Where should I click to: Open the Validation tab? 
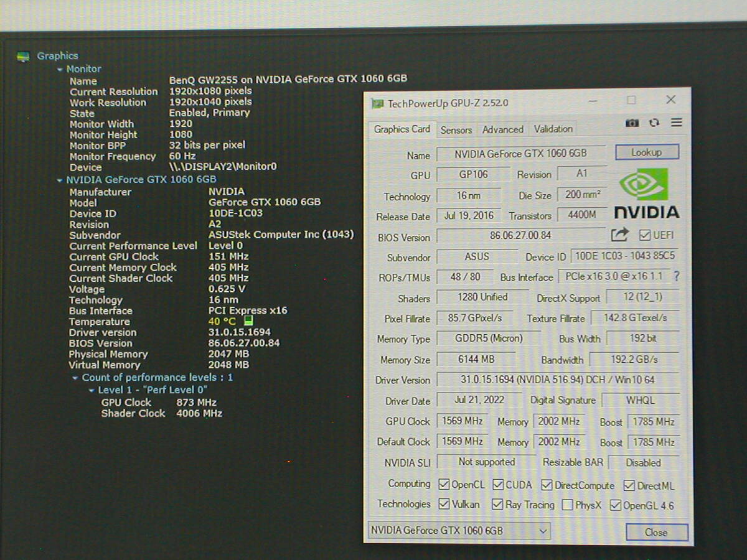tap(553, 129)
